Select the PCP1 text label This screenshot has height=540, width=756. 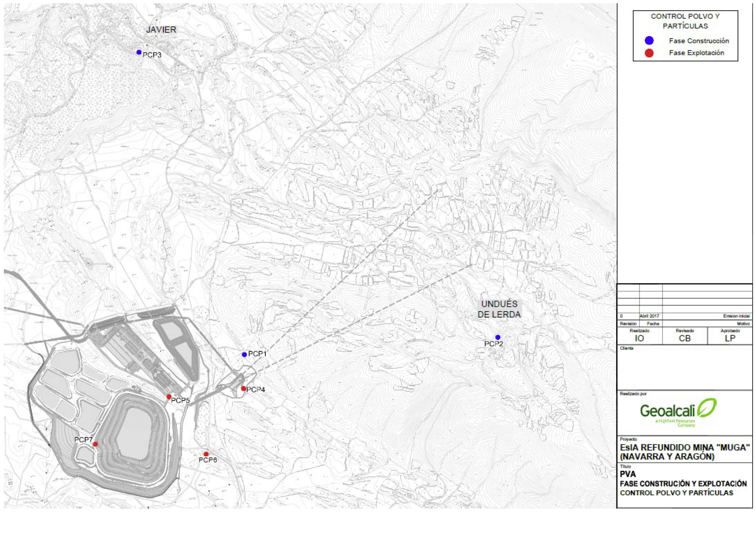(x=257, y=354)
